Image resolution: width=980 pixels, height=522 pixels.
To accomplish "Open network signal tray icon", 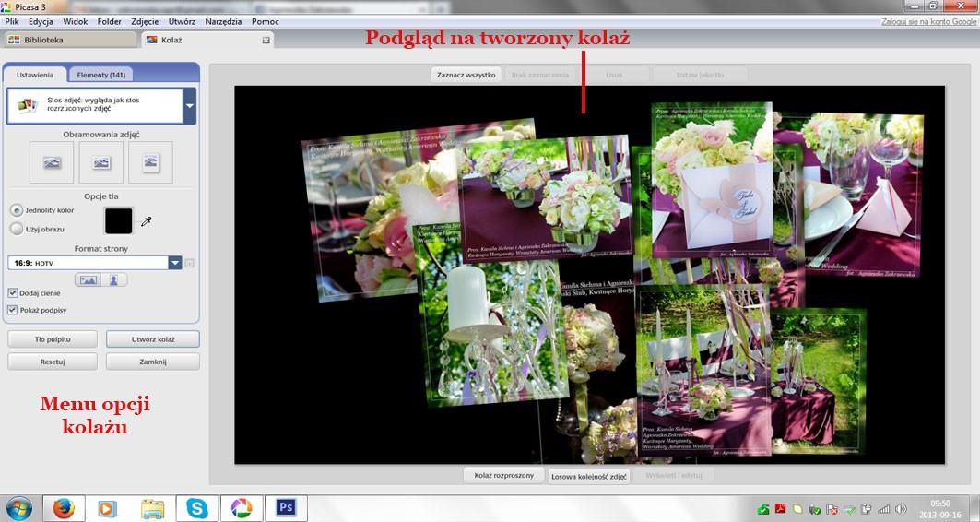I will [x=884, y=509].
